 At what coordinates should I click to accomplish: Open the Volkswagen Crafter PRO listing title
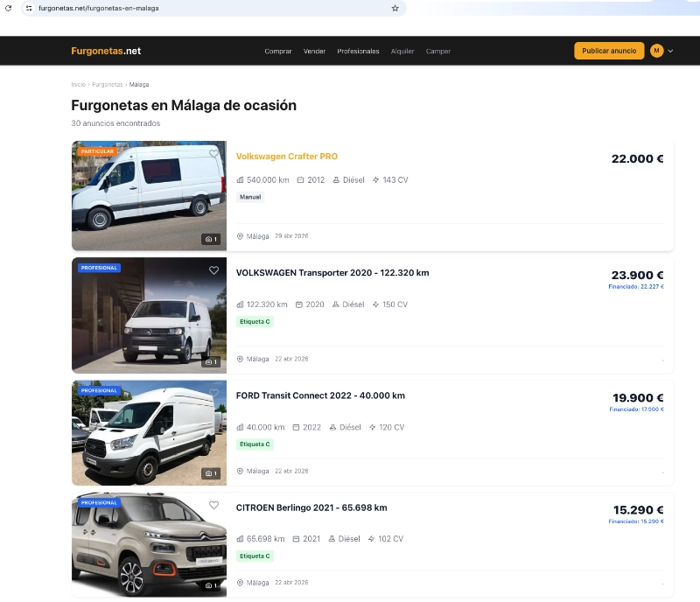287,157
